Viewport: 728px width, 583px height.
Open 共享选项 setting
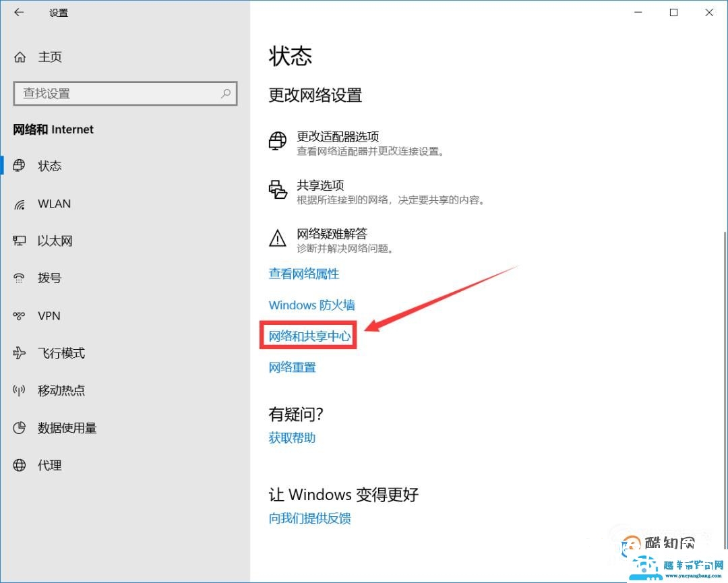coord(320,185)
